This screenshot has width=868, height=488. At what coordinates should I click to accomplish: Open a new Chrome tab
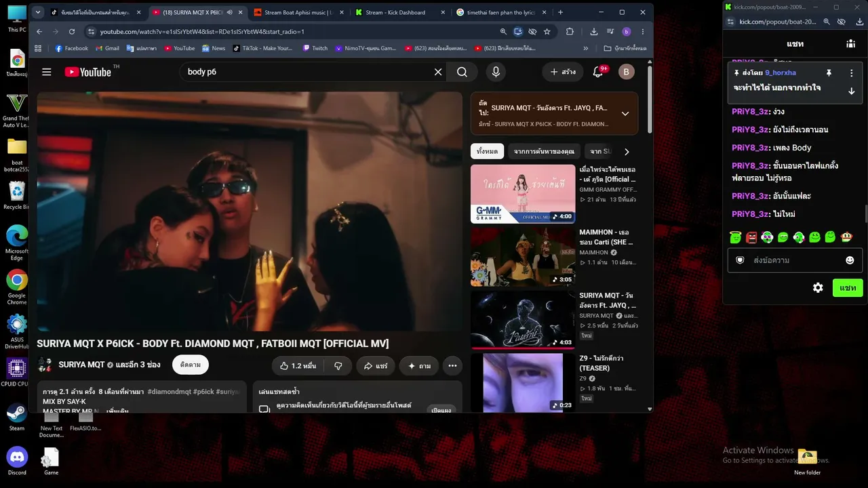[560, 12]
